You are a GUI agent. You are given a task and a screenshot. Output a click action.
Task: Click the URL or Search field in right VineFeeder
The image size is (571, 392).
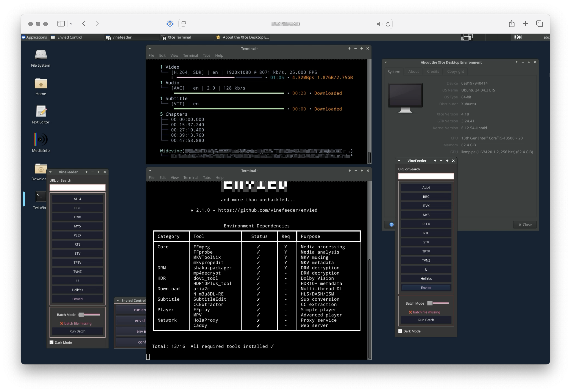(426, 176)
